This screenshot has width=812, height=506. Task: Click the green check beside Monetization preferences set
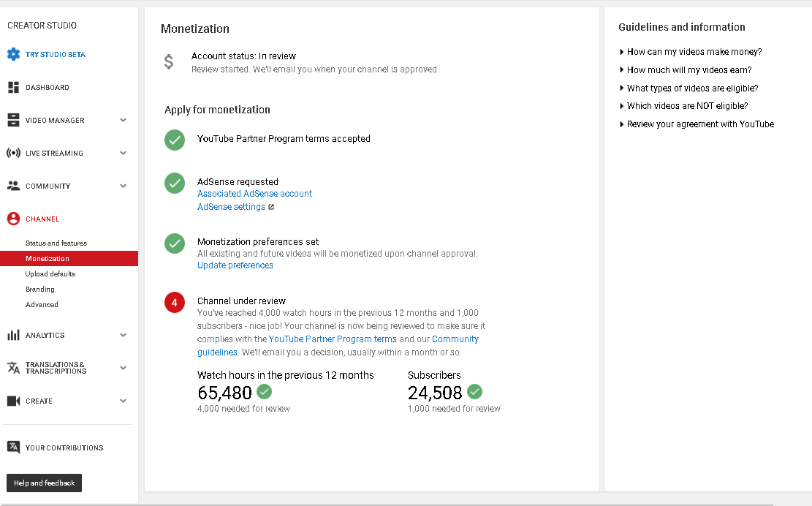coord(175,243)
